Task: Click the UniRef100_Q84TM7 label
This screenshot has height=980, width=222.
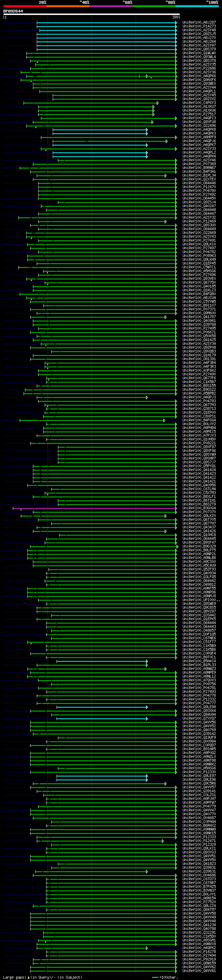Action: 199,910
